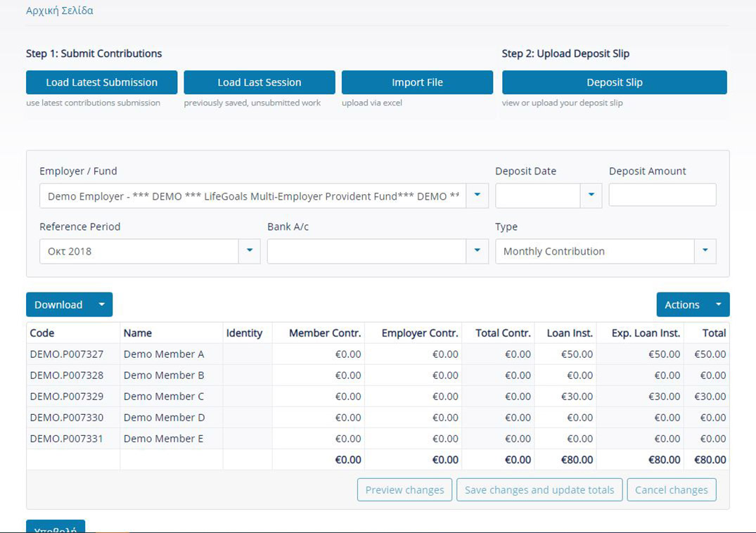Click the Demo Member E name cell
This screenshot has height=533, width=756.
(171, 439)
